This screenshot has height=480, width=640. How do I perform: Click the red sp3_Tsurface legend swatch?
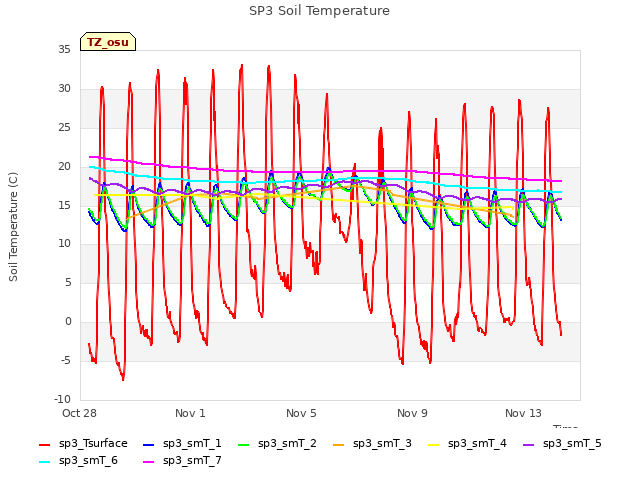point(44,444)
